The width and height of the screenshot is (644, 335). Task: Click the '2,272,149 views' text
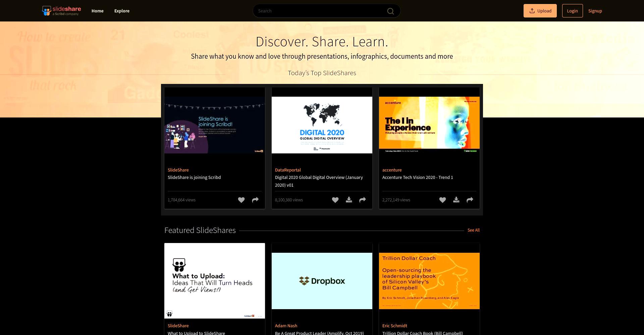coord(396,200)
